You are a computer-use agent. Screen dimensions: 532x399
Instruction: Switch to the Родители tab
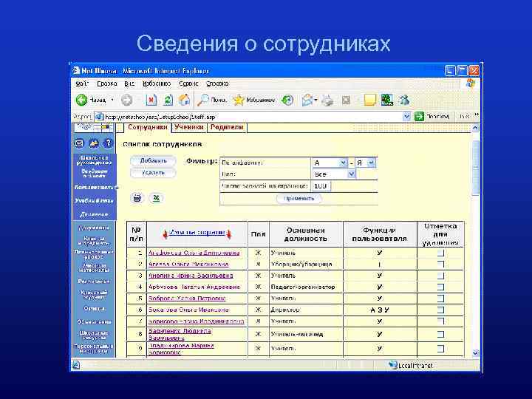[227, 127]
